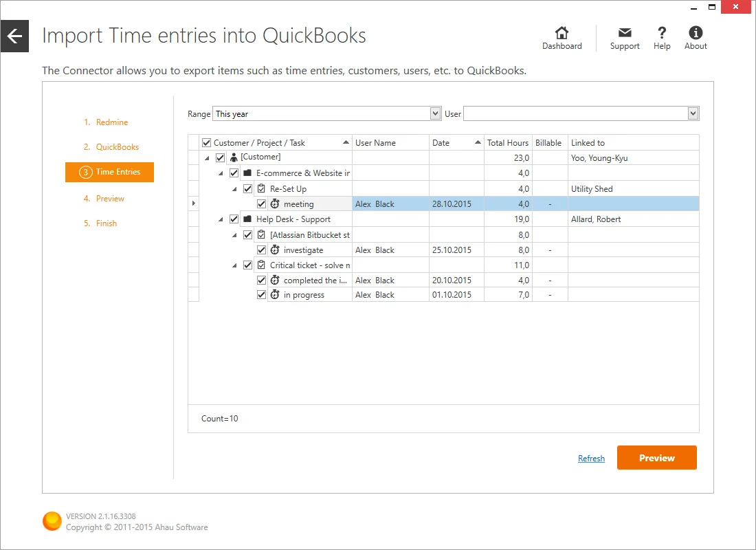
Task: Sort by Customer / Project / Task column
Action: point(276,143)
